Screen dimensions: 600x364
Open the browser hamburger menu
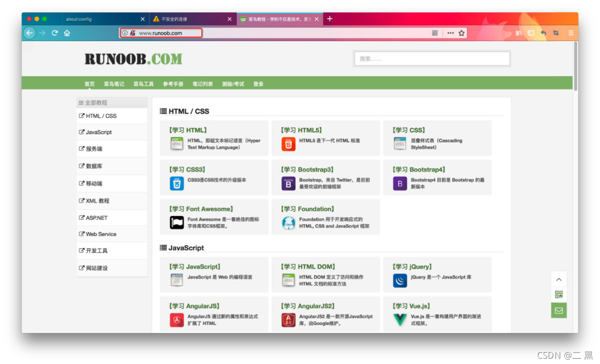[x=571, y=33]
